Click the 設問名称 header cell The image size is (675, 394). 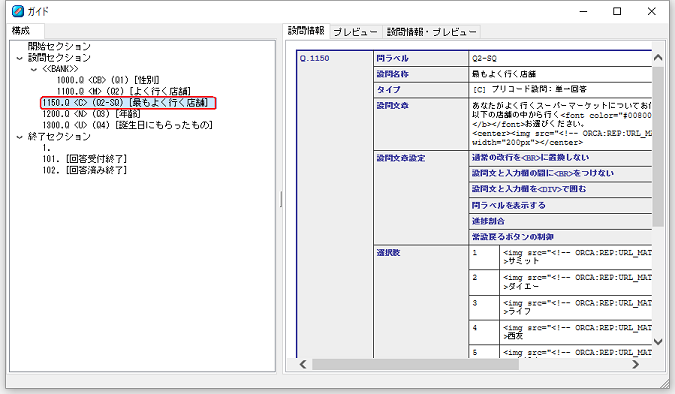point(421,74)
